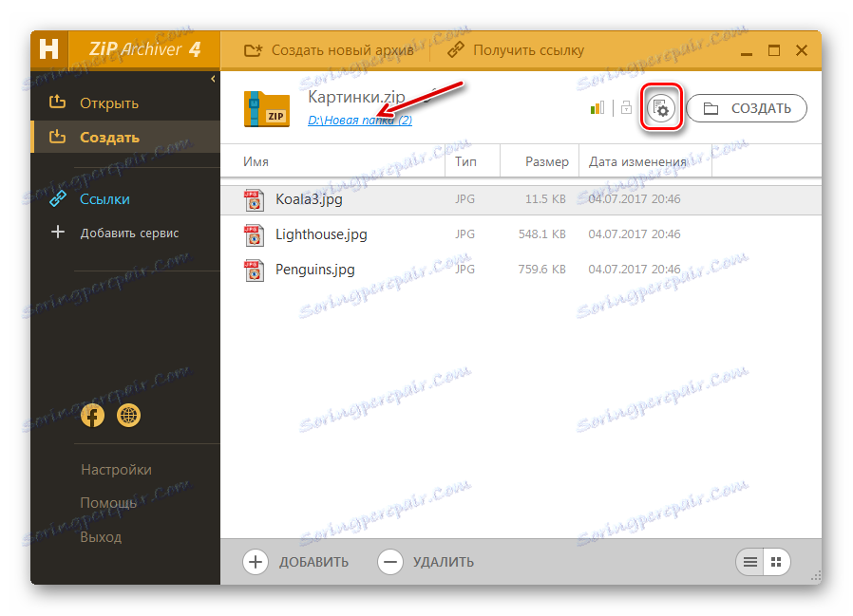The image size is (853, 616).
Task: Open the Ссылки section
Action: point(125,199)
